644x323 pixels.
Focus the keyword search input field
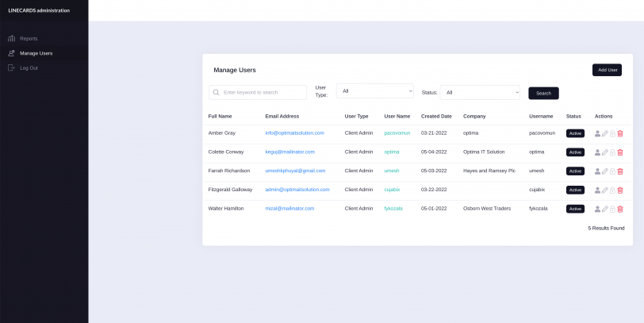(x=262, y=93)
